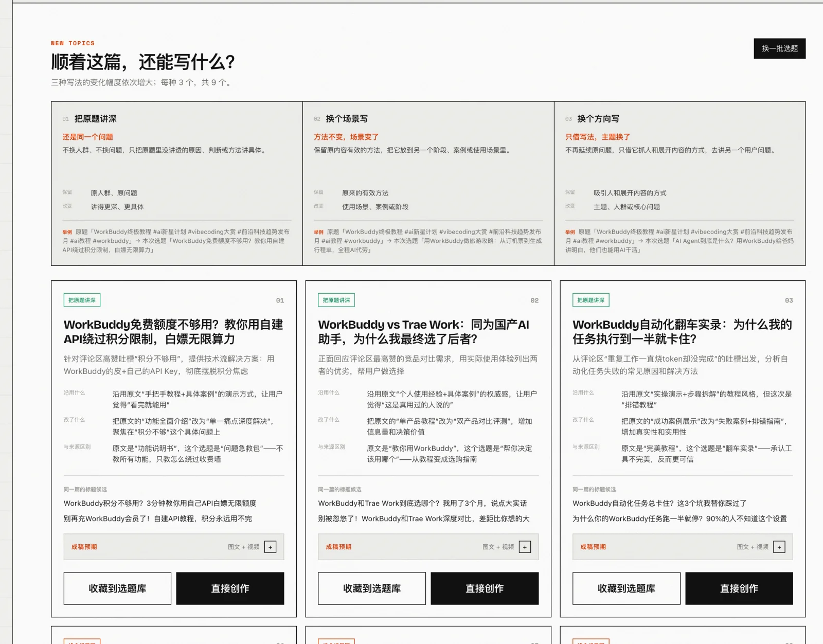
Task: Click the heading 顺着这篇，还能写什么？
Action: click(x=143, y=62)
